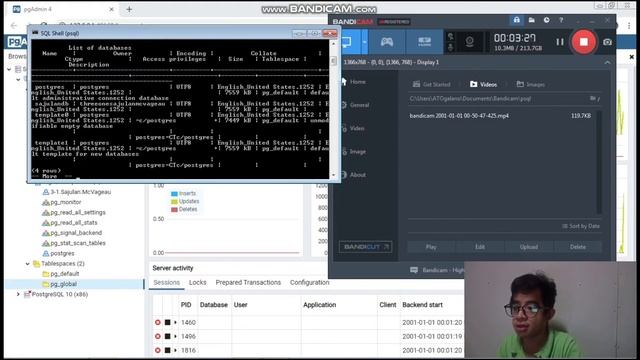
Task: Terminate session square icon for PID 1460
Action: [x=167, y=322]
